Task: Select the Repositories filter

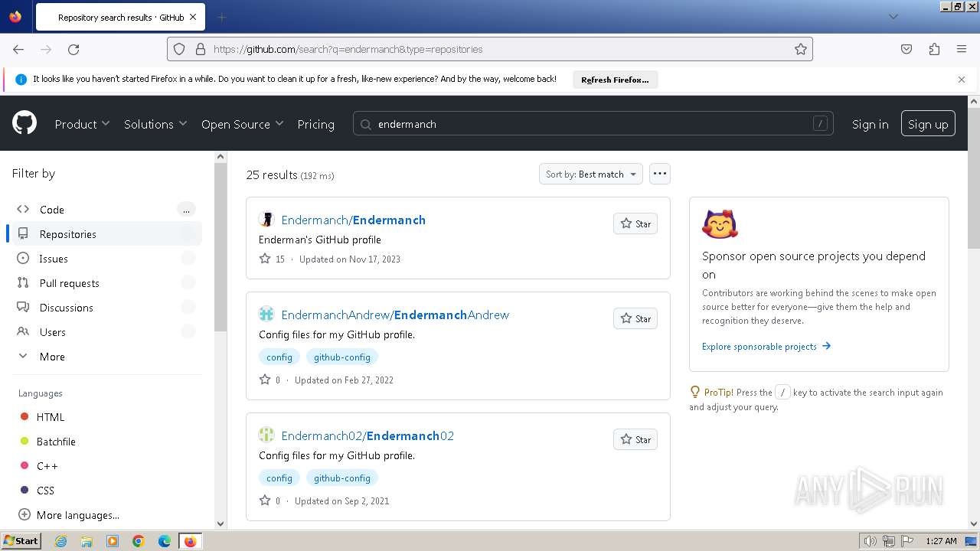Action: point(107,233)
